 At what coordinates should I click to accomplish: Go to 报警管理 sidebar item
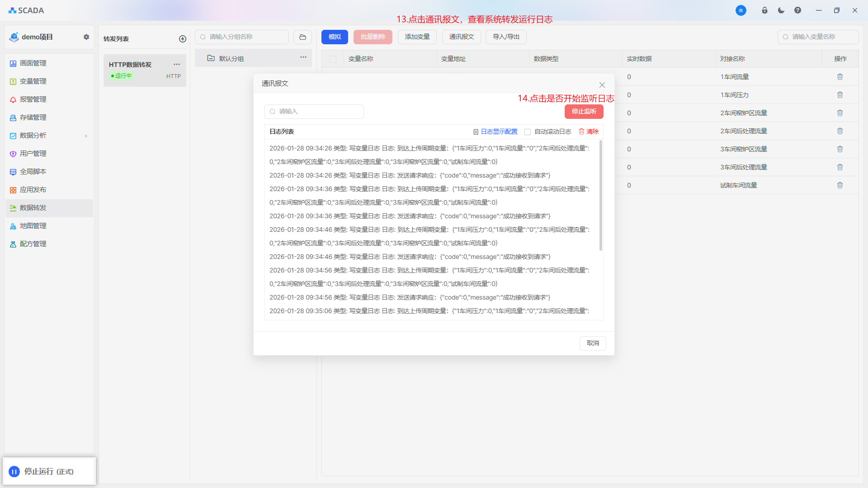33,99
